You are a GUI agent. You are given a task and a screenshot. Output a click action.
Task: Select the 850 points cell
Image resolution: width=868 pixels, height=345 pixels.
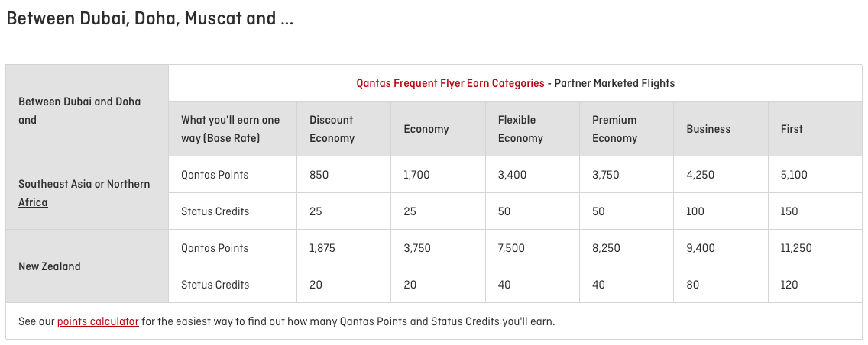tap(319, 175)
